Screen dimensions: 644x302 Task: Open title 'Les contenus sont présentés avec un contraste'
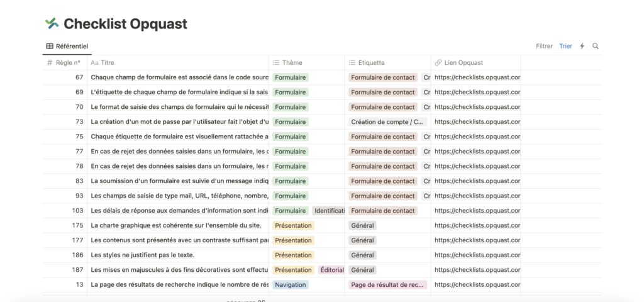pos(179,240)
